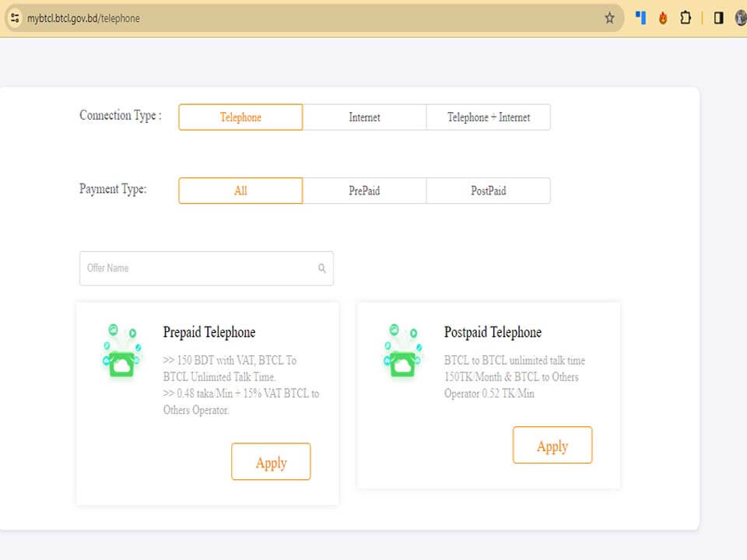747x560 pixels.
Task: Open the browser profile avatar
Action: 741,18
